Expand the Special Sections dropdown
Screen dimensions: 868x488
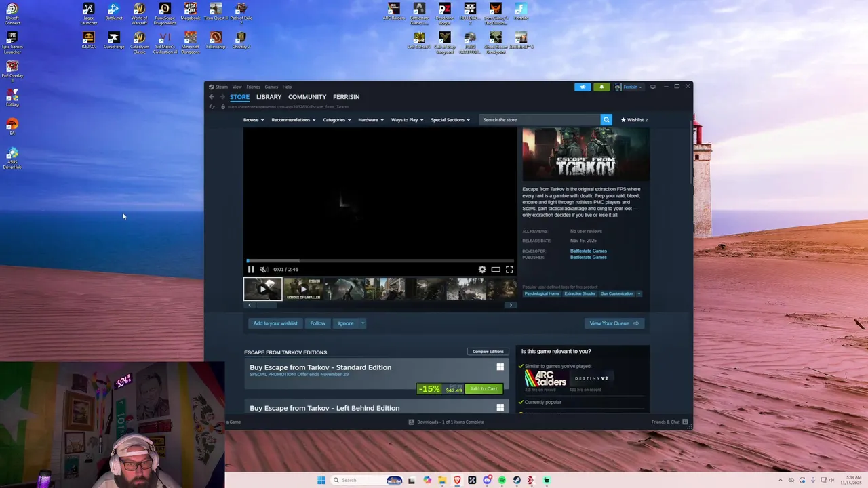coord(450,120)
